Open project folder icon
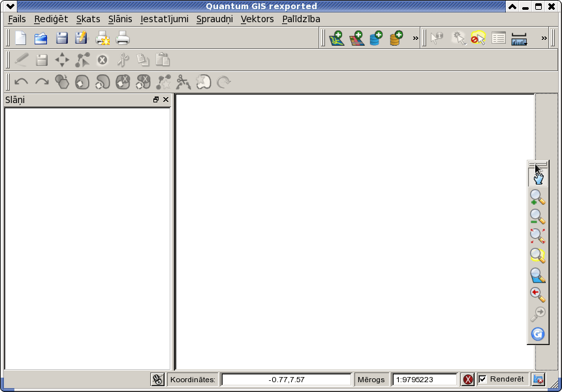Screen dimensions: 562x392 41,38
